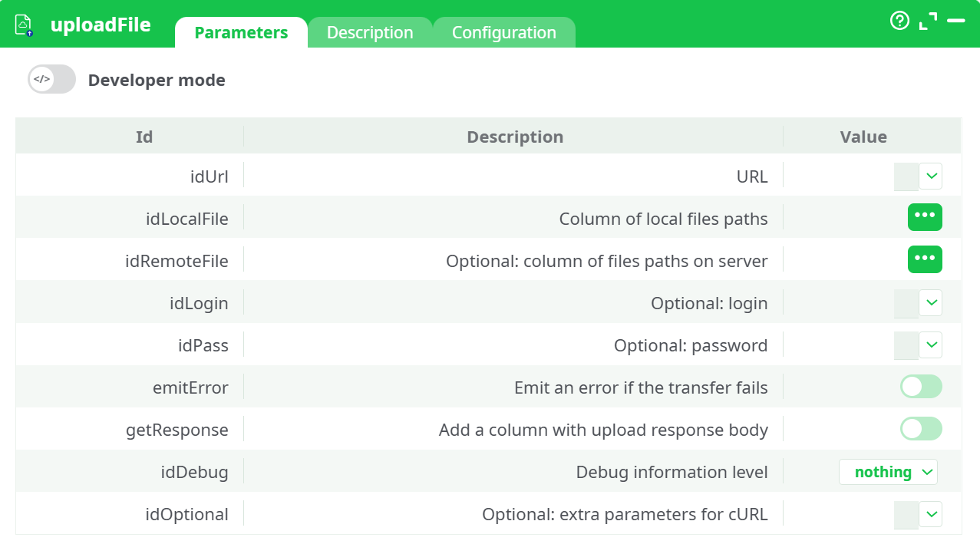Viewport: 980px width, 554px height.
Task: Open the Configuration tab
Action: point(503,32)
